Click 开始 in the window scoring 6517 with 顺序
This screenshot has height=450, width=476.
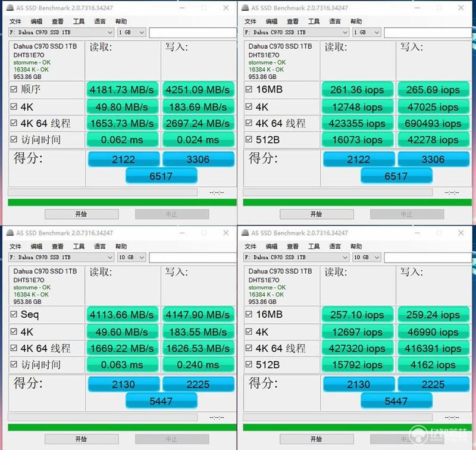click(x=82, y=214)
